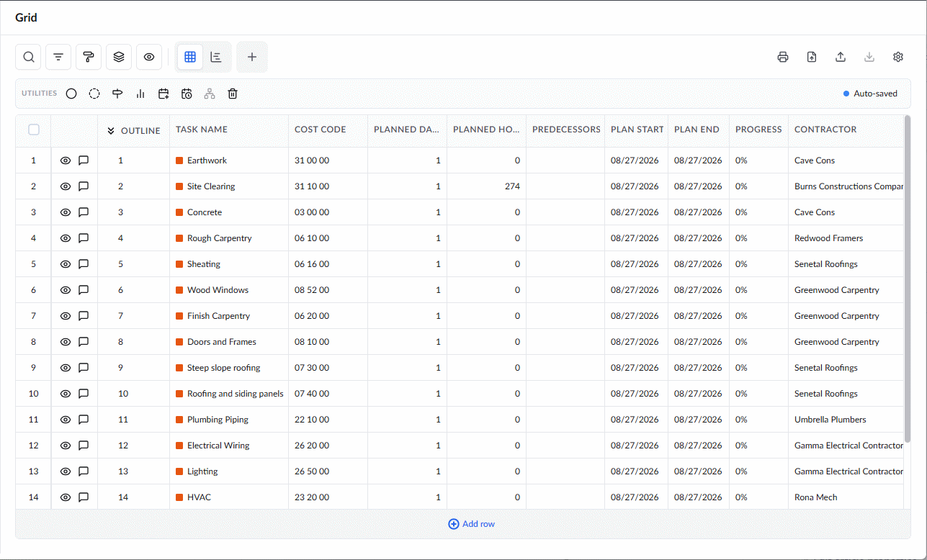The image size is (927, 560).
Task: Toggle the eye icon for Rough Carpentry row
Action: coord(66,238)
